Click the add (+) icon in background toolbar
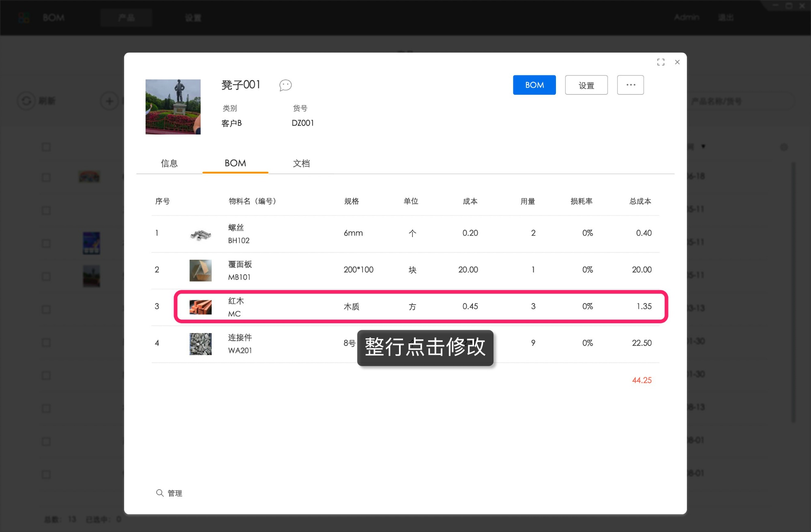The image size is (811, 532). click(109, 101)
